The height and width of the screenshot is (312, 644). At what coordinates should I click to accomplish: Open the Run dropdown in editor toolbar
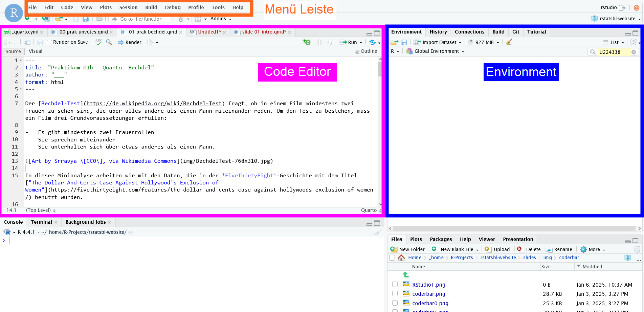pos(361,43)
